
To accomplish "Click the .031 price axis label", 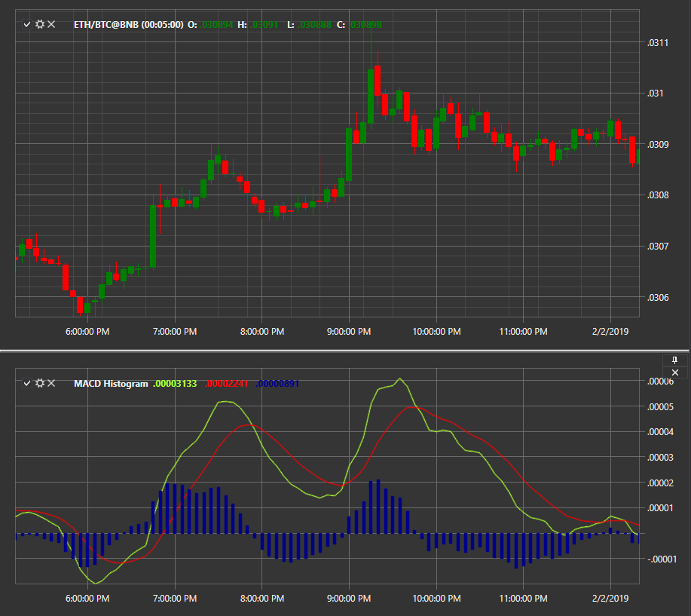I will [655, 93].
